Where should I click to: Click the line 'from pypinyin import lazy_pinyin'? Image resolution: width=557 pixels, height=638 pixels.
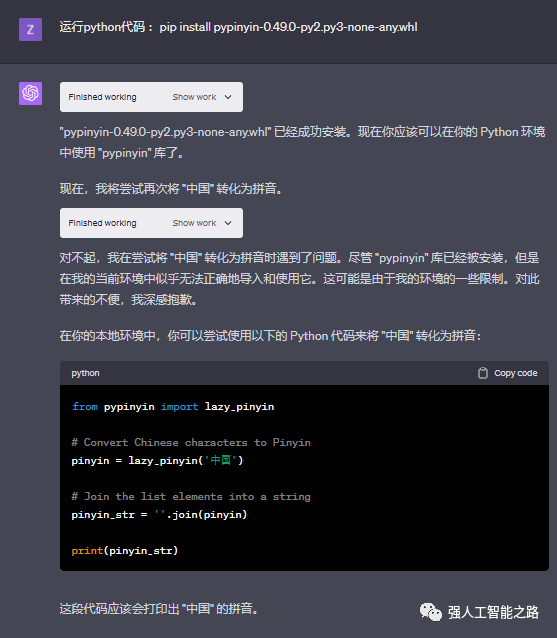[173, 406]
